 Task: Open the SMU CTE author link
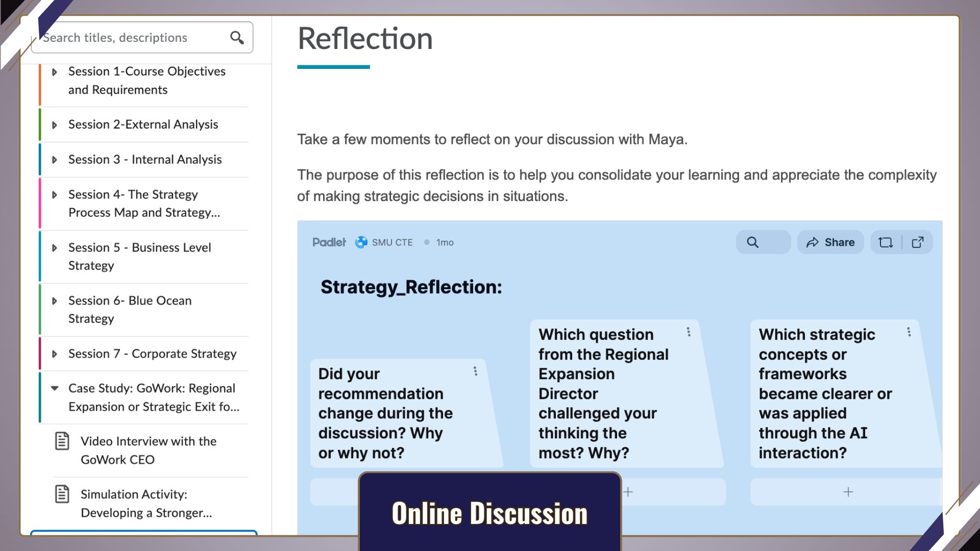pos(392,242)
